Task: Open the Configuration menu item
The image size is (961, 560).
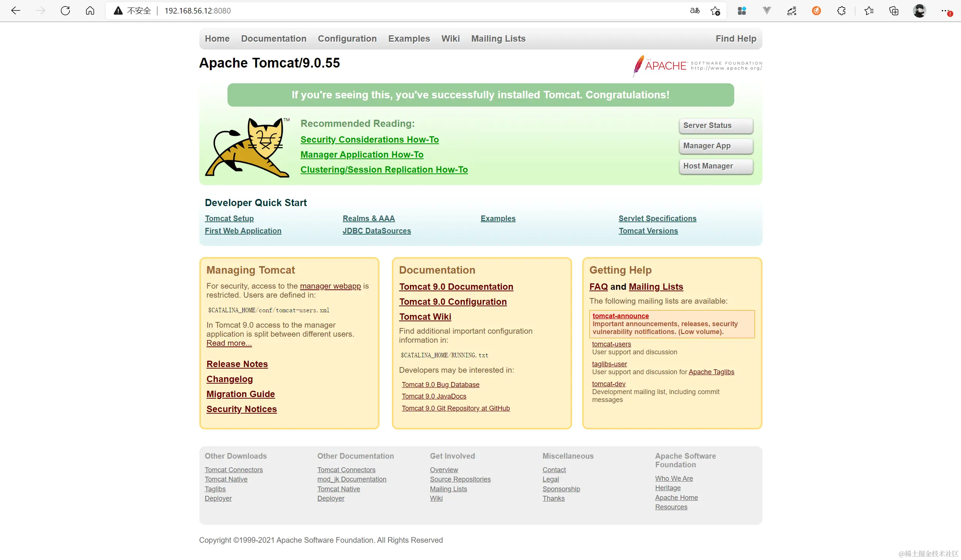Action: coord(347,39)
